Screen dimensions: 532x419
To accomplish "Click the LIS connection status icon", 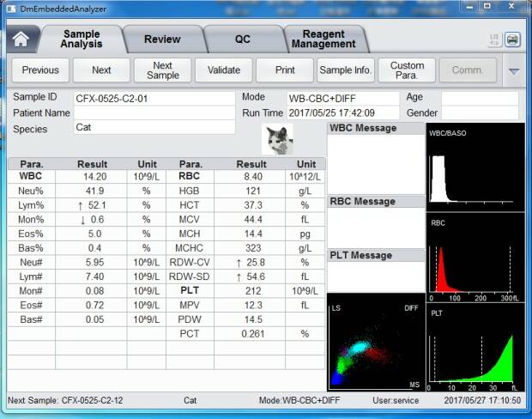I will pyautogui.click(x=493, y=39).
